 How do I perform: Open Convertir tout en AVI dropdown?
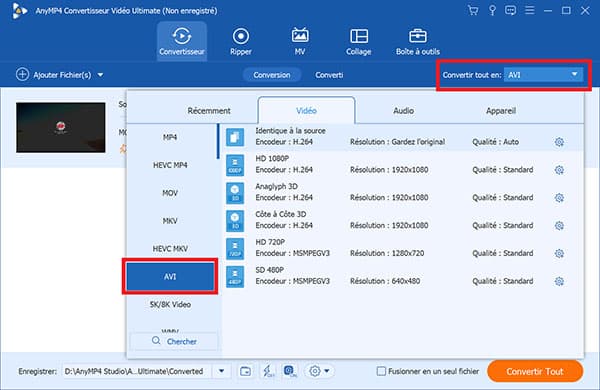coord(543,75)
